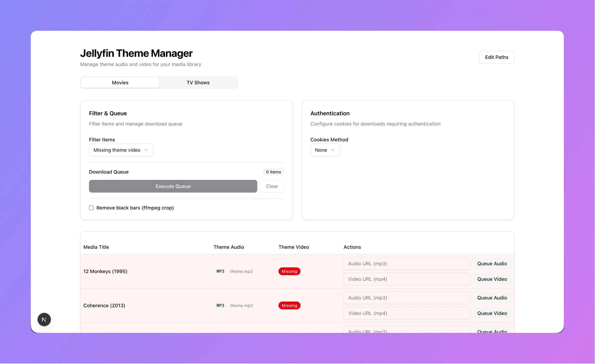Enable Remove black bars (ffmpeg crop)

coord(91,207)
